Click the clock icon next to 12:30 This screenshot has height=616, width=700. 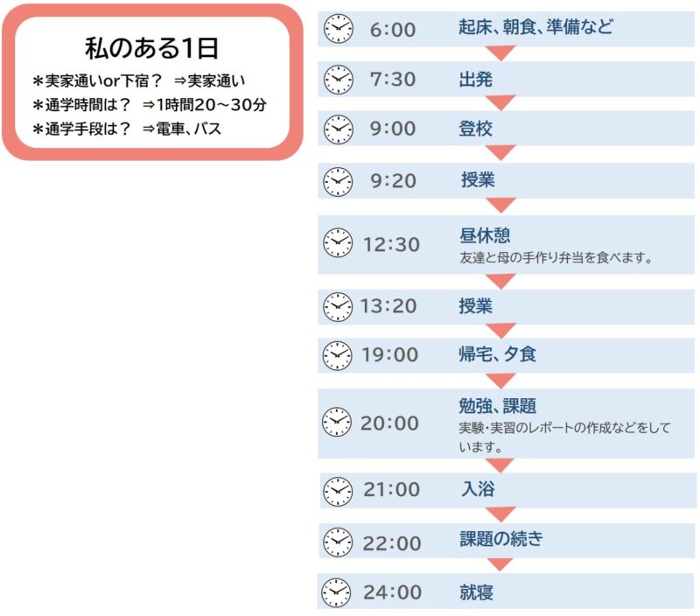338,243
